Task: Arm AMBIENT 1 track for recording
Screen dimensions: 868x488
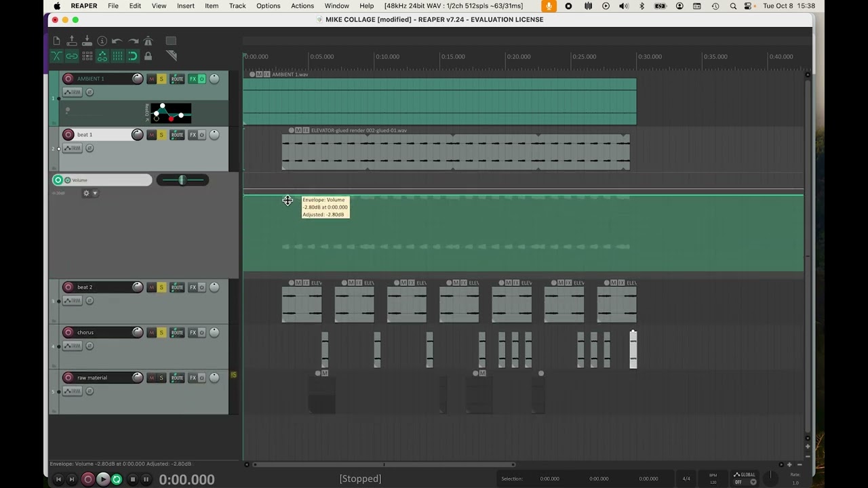Action: 68,79
